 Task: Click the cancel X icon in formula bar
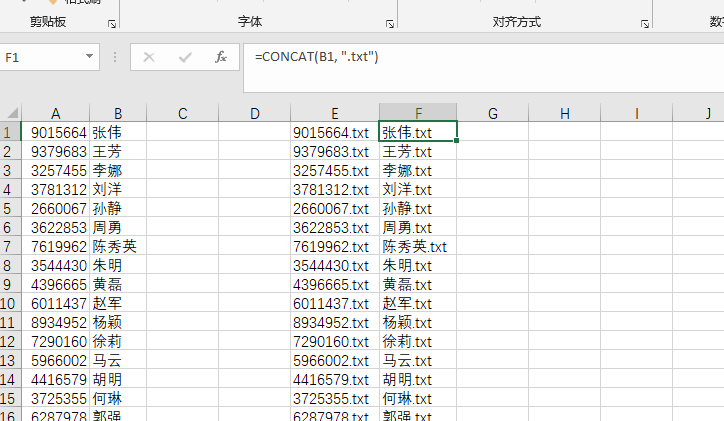point(149,58)
